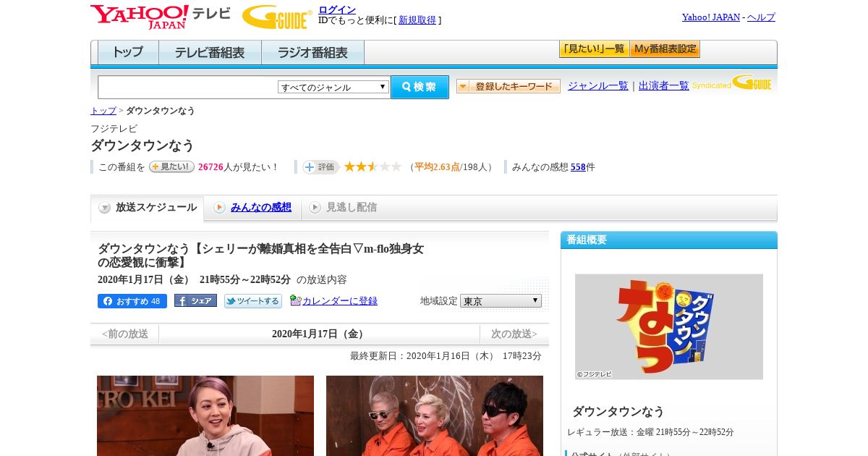
Task: Go to 次の放送> next broadcast
Action: (x=514, y=334)
